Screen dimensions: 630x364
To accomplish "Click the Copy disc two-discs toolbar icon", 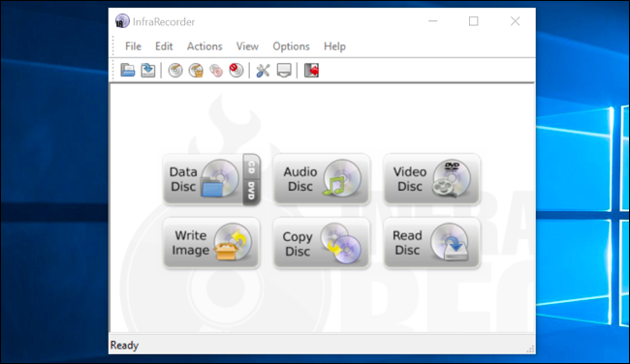I will point(216,71).
